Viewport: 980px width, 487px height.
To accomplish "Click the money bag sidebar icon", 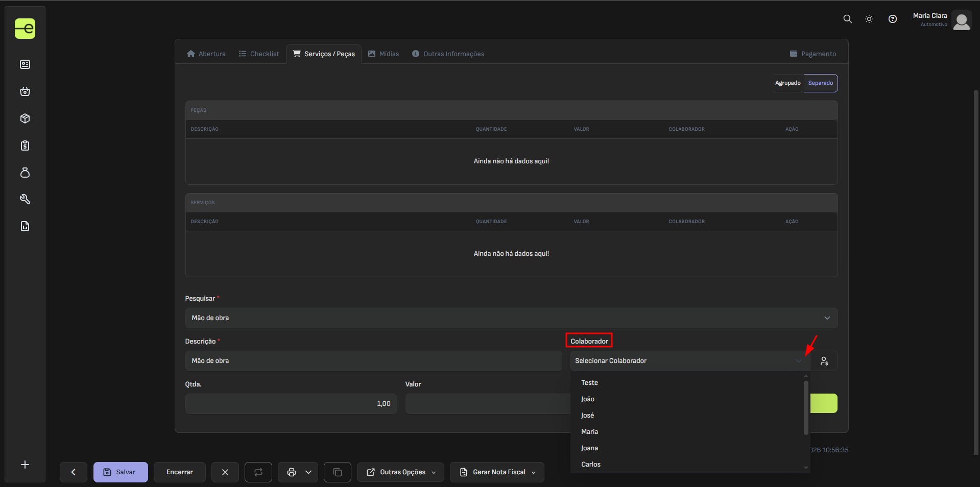I will click(25, 173).
